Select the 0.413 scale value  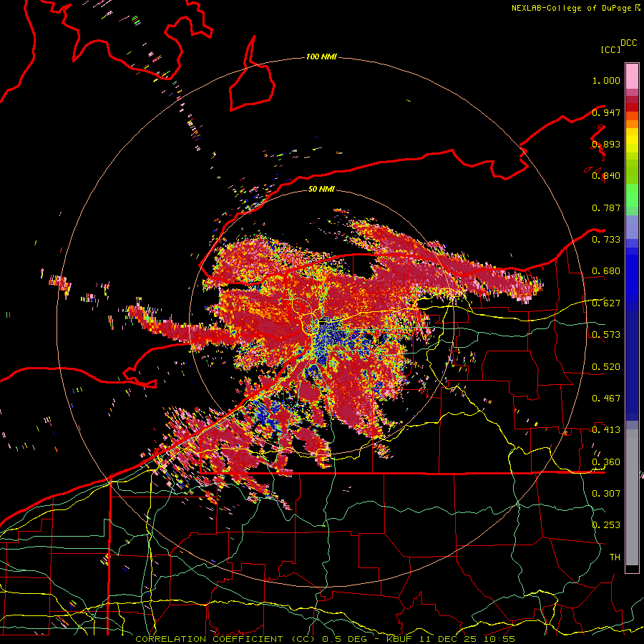pos(606,429)
